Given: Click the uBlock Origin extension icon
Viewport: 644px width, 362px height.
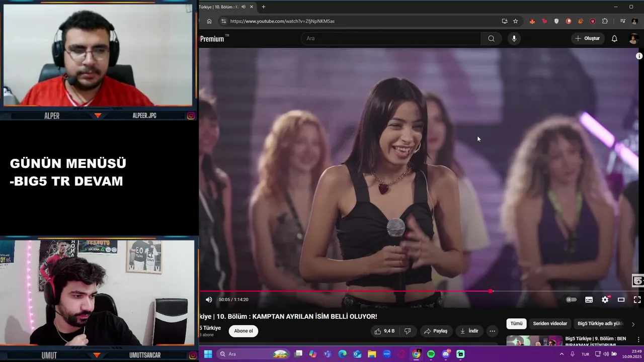Looking at the screenshot, I should point(593,21).
